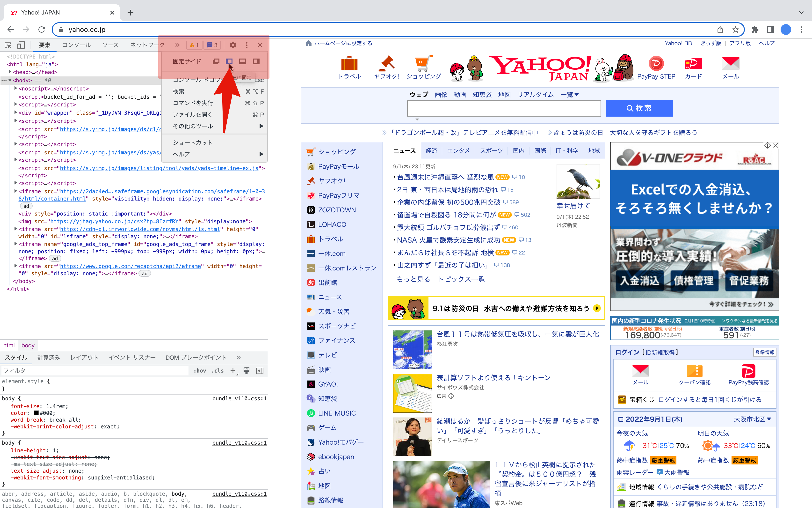Click ホームページに設定する link
812x508 pixels.
click(343, 43)
